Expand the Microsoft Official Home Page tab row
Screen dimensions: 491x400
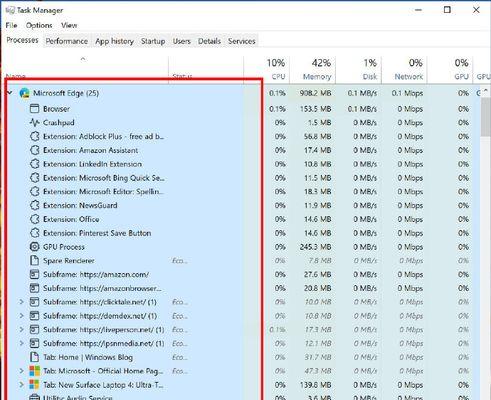pyautogui.click(x=21, y=371)
